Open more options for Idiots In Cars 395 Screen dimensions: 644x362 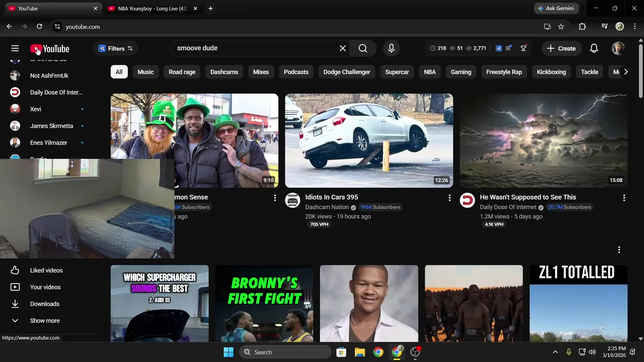click(x=449, y=198)
